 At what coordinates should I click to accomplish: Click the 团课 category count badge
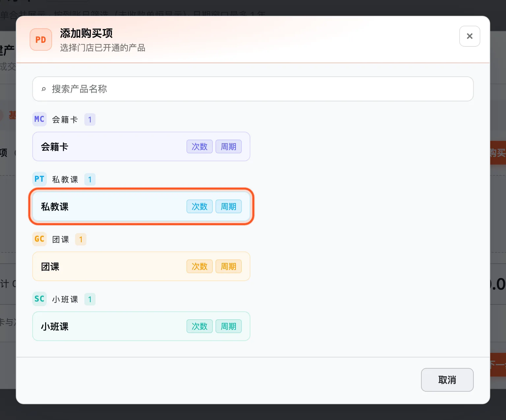point(81,239)
